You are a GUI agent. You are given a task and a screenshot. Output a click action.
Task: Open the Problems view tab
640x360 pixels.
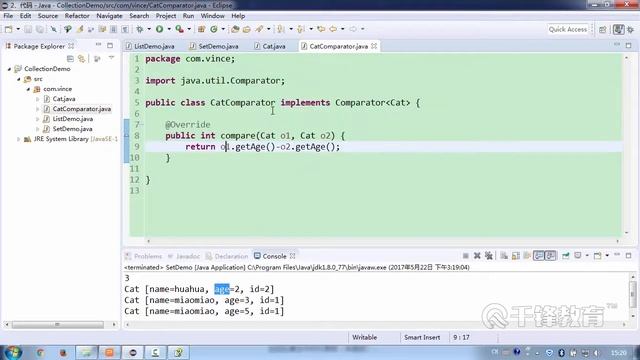tap(144, 256)
